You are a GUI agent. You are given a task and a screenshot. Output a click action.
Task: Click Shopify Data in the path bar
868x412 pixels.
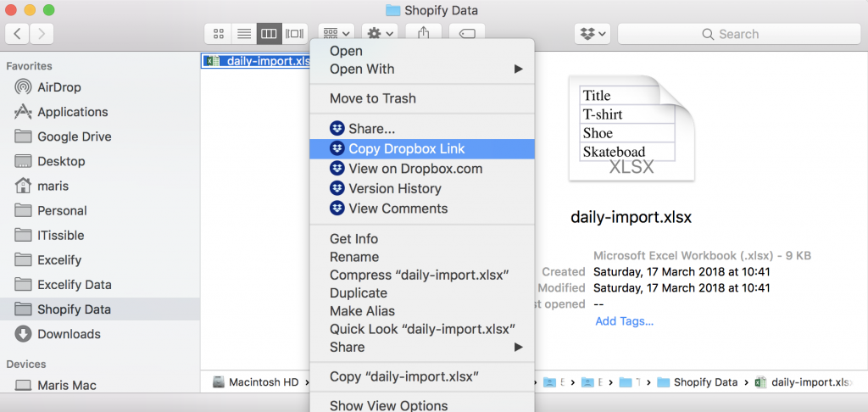click(x=698, y=382)
